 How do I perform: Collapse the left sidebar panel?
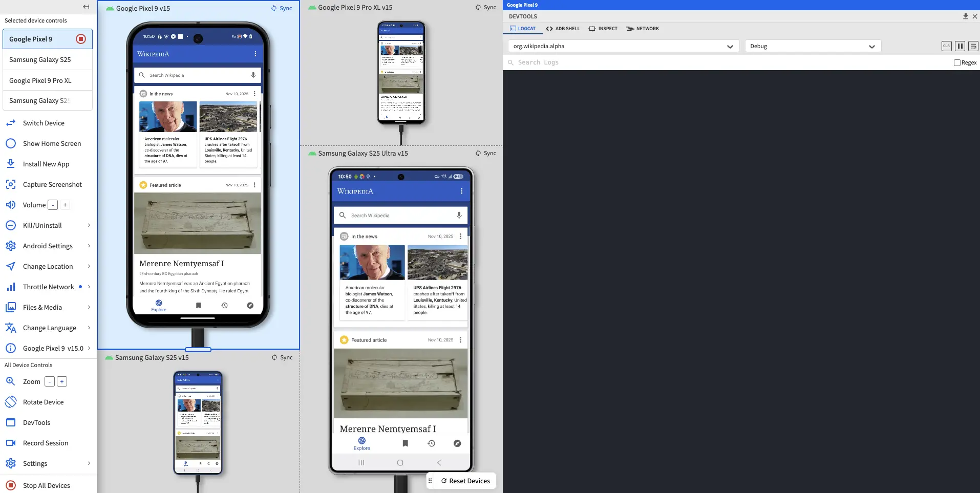pyautogui.click(x=86, y=7)
